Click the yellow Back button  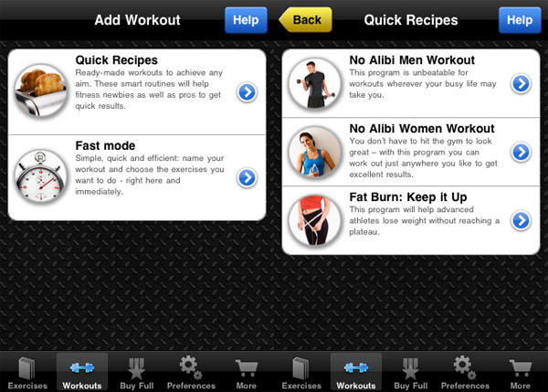point(305,20)
